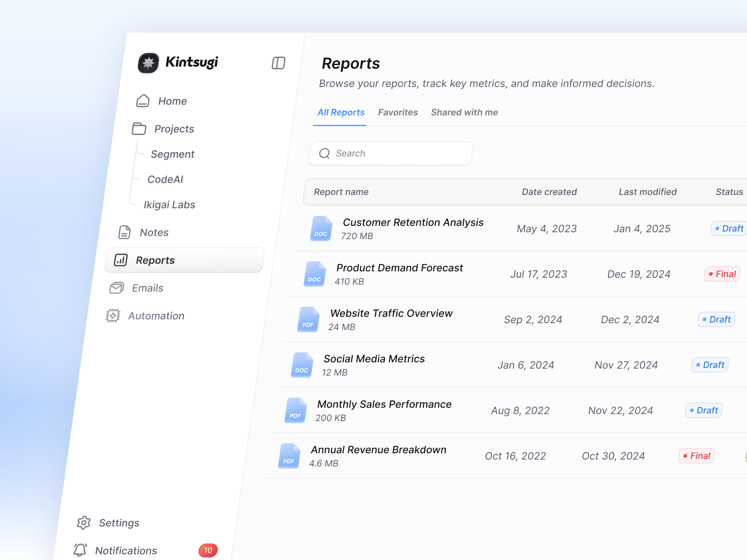Viewport: 747px width, 560px height.
Task: Switch to the Favorites tab
Action: coord(398,112)
